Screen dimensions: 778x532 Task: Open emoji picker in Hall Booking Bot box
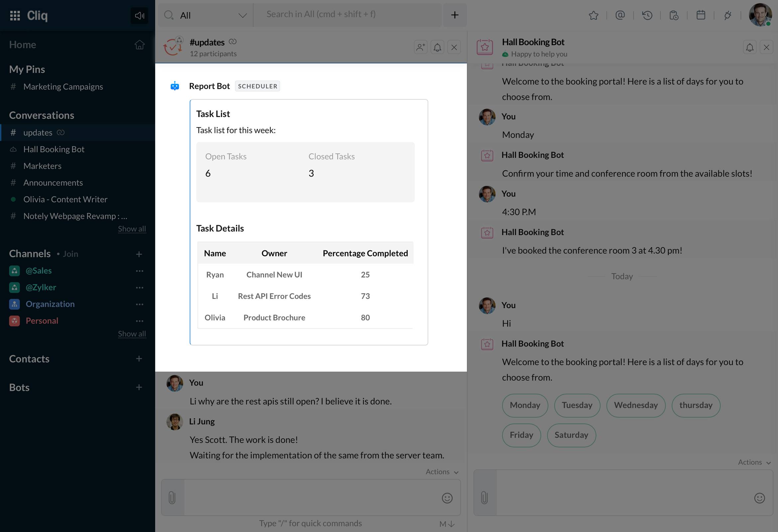[x=759, y=498]
